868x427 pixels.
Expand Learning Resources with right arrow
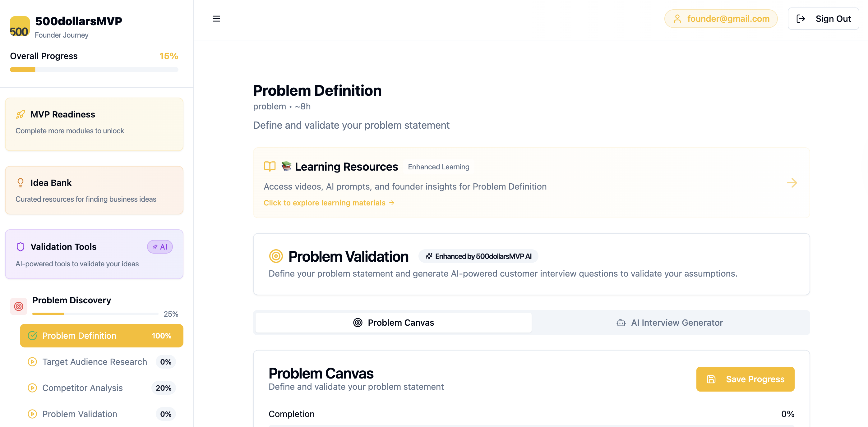click(x=792, y=183)
